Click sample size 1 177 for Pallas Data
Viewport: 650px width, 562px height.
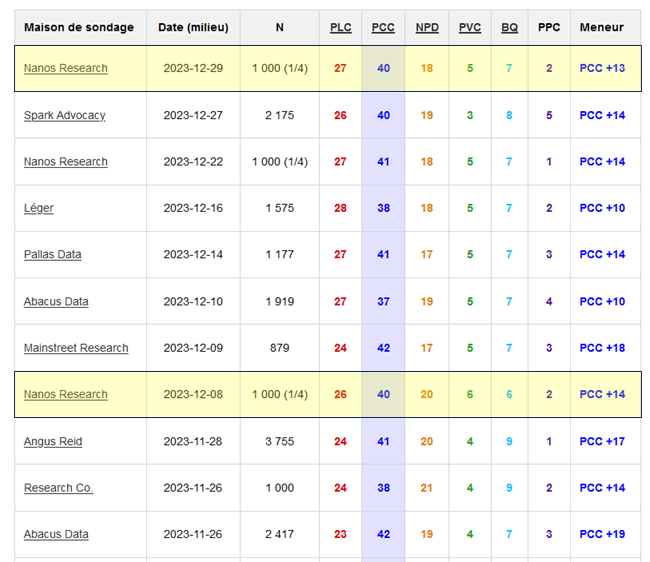click(280, 254)
